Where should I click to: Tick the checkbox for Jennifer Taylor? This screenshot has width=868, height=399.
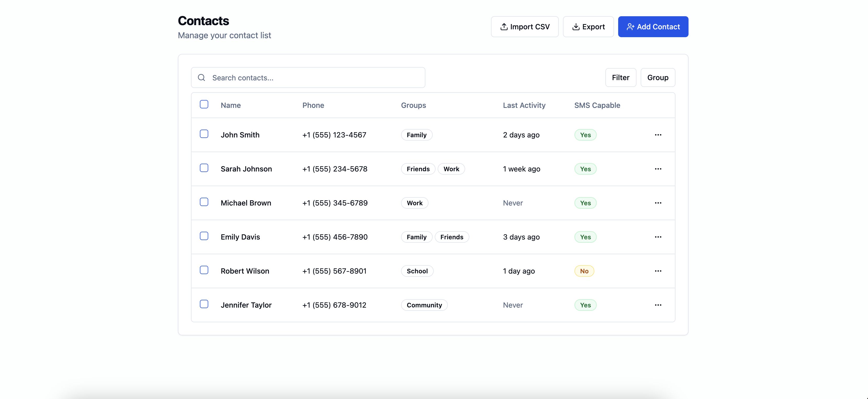pyautogui.click(x=204, y=304)
